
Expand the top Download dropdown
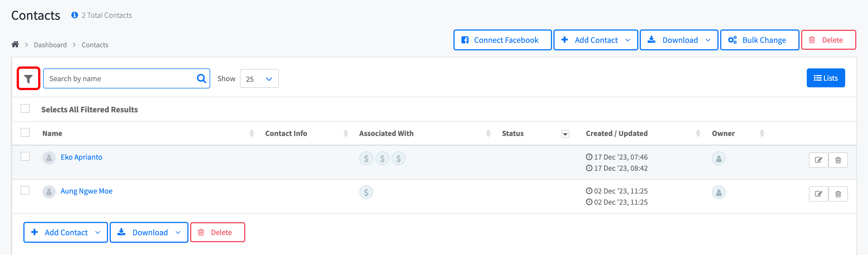(708, 40)
